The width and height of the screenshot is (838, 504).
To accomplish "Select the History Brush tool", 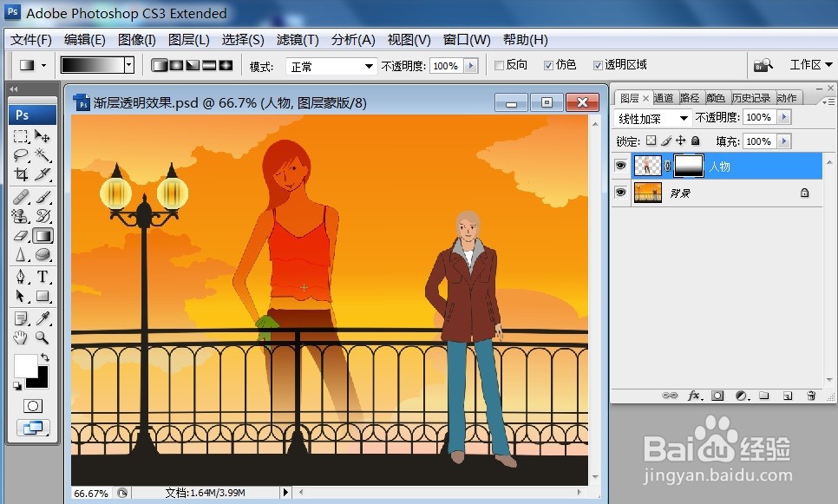I will tap(43, 216).
